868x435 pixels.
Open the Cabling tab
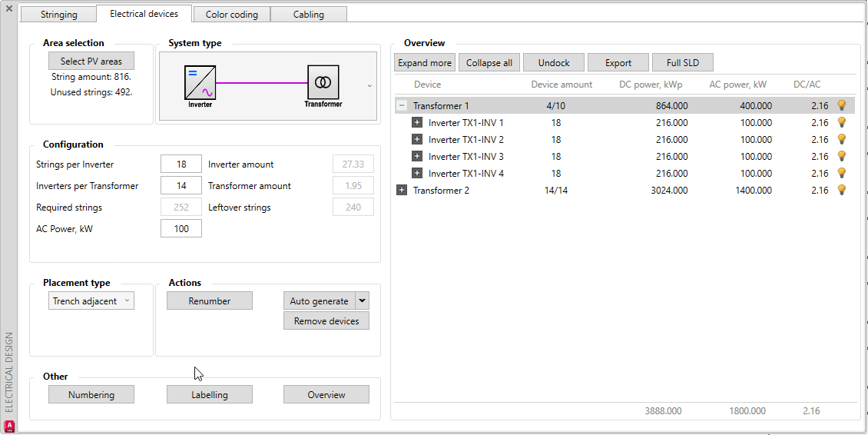pos(308,15)
